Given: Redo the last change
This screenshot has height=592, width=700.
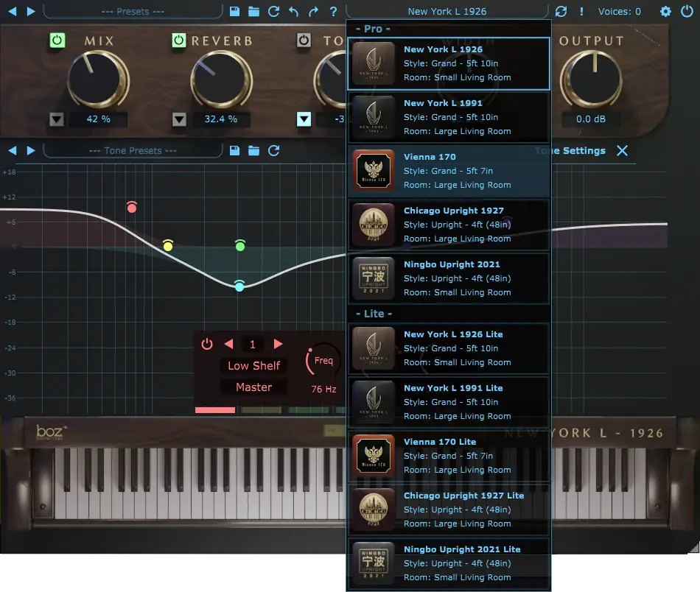Looking at the screenshot, I should [313, 12].
